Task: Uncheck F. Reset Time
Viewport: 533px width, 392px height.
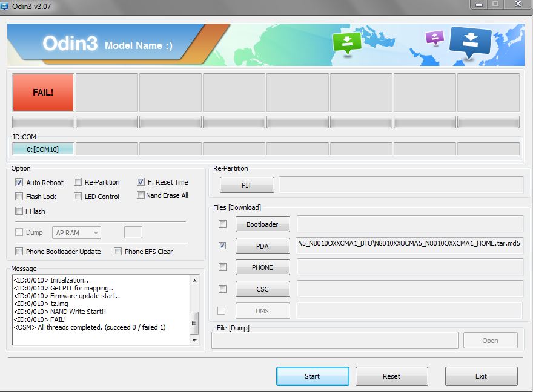Action: (141, 181)
